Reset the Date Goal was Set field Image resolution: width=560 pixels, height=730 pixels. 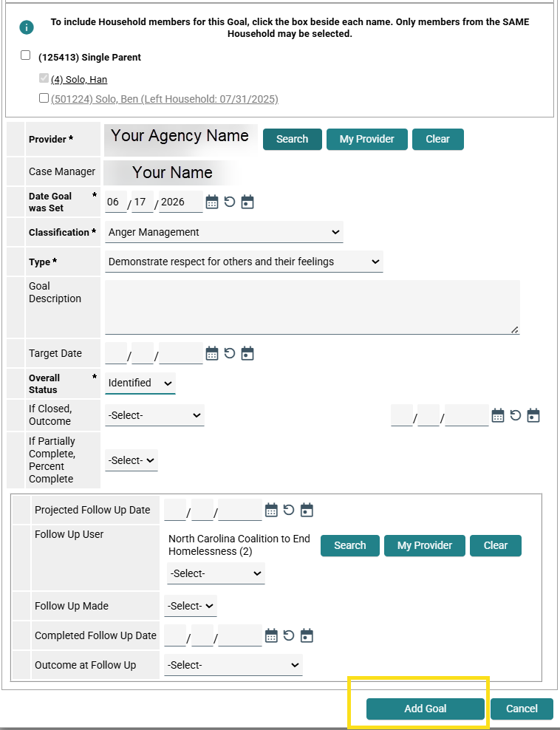click(230, 202)
